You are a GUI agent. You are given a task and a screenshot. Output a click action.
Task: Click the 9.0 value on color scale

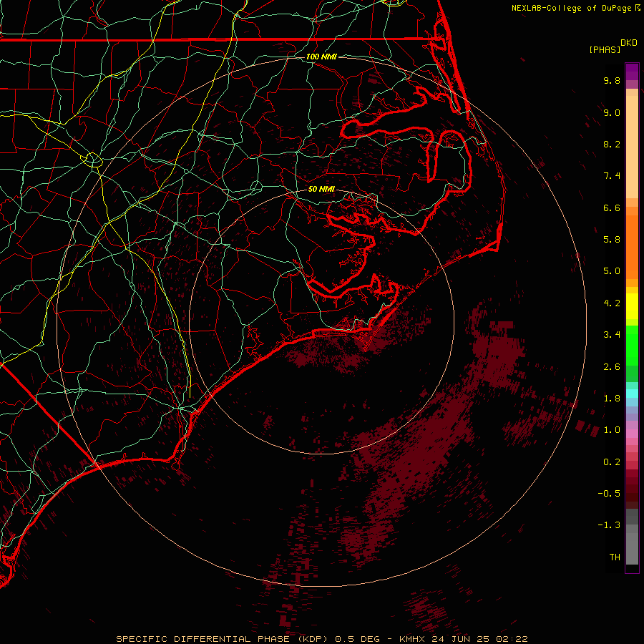point(612,112)
